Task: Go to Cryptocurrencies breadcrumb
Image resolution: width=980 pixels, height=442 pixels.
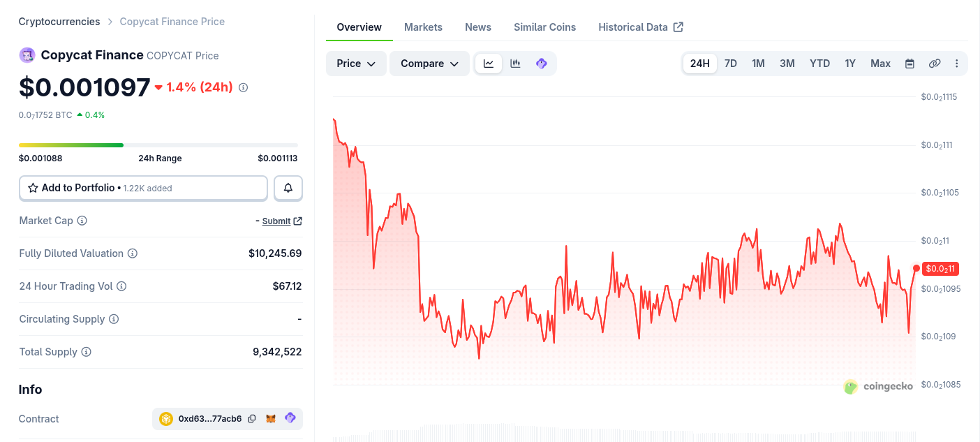Action: pyautogui.click(x=59, y=22)
